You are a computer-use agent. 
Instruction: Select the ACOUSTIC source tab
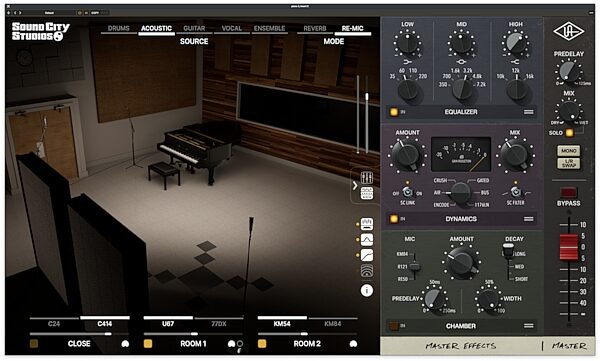[156, 28]
